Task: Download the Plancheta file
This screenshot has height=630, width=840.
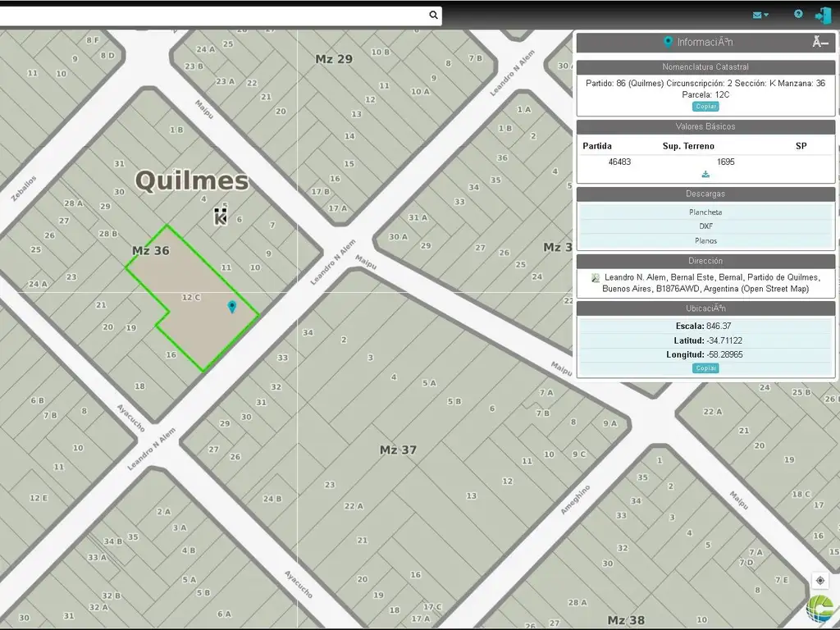Action: click(705, 212)
